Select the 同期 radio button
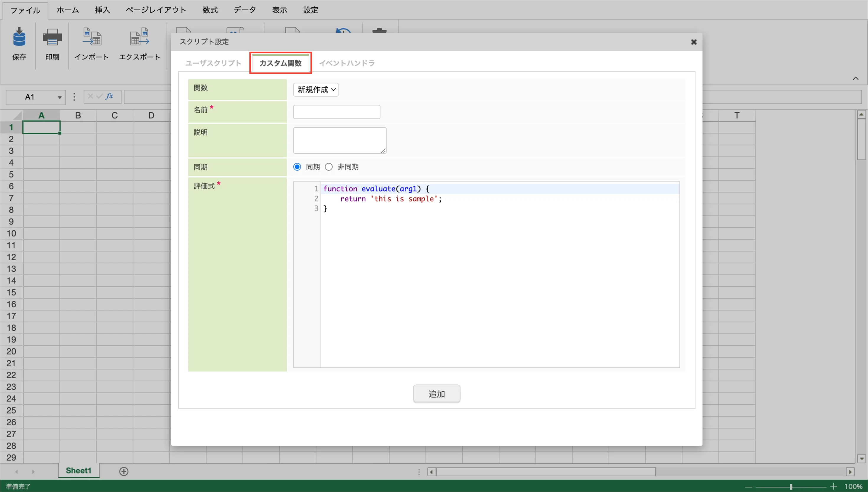Viewport: 868px width, 492px height. [x=297, y=167]
